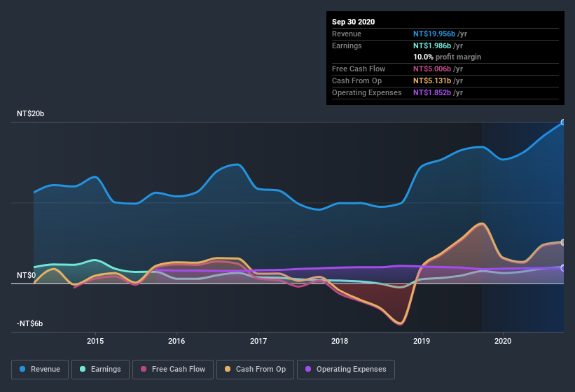Image resolution: width=575 pixels, height=392 pixels.
Task: Toggle the Operating Expenses legend button
Action: tap(346, 370)
